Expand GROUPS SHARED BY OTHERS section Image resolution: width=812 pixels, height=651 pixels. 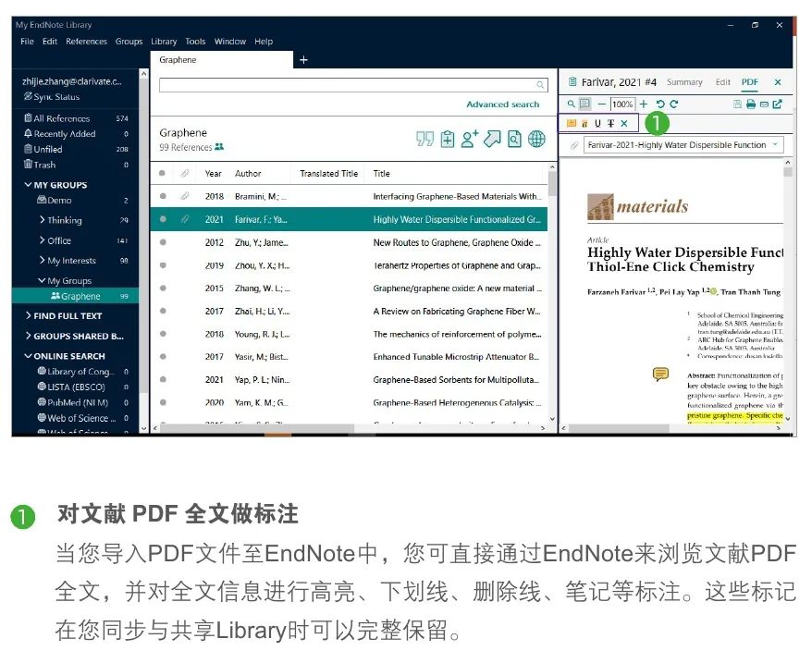[28, 336]
